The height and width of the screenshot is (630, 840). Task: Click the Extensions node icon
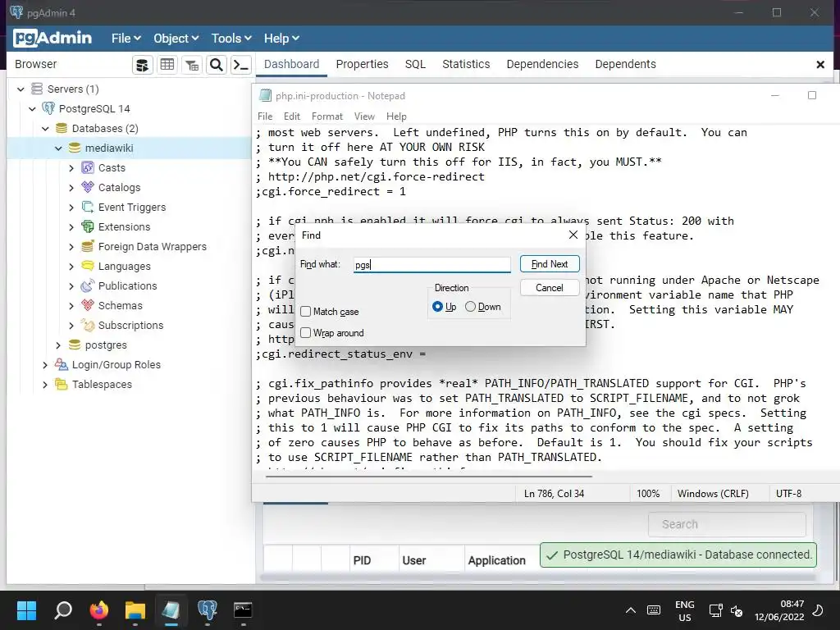click(87, 226)
